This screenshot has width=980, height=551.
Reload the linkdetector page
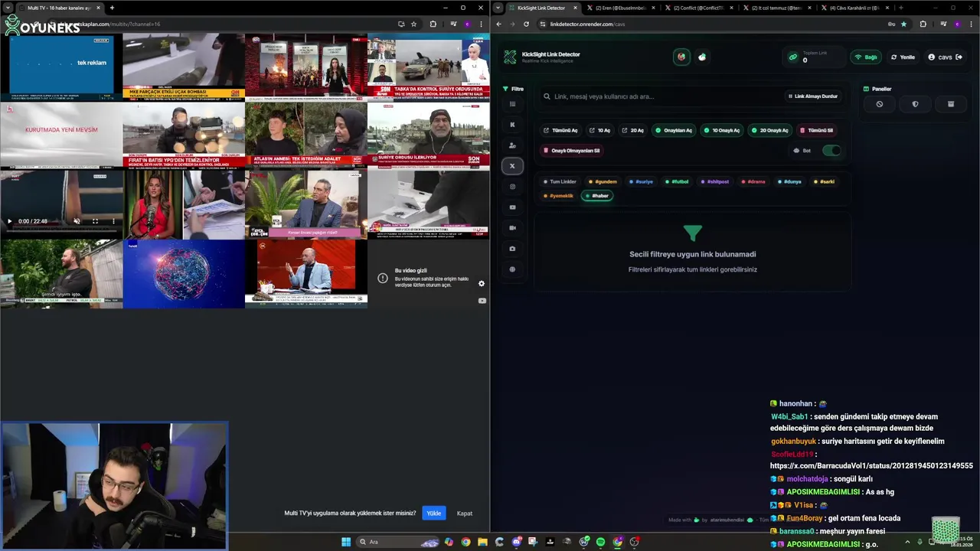[x=526, y=24]
